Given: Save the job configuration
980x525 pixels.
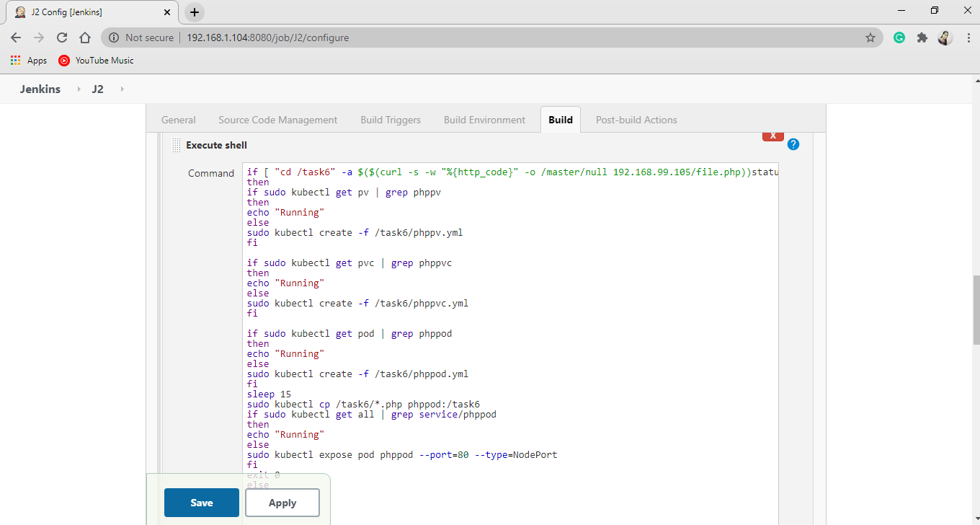Looking at the screenshot, I should (x=201, y=502).
